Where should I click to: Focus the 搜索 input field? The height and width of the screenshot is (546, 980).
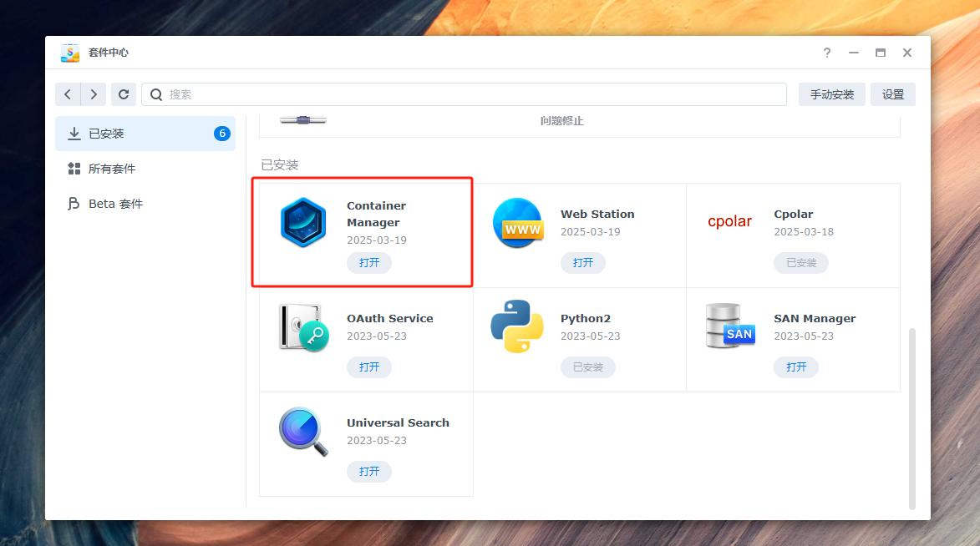[x=468, y=94]
